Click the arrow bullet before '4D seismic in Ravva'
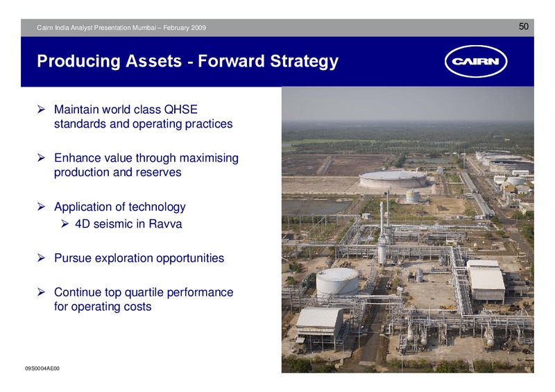The image size is (555, 392). click(x=65, y=223)
